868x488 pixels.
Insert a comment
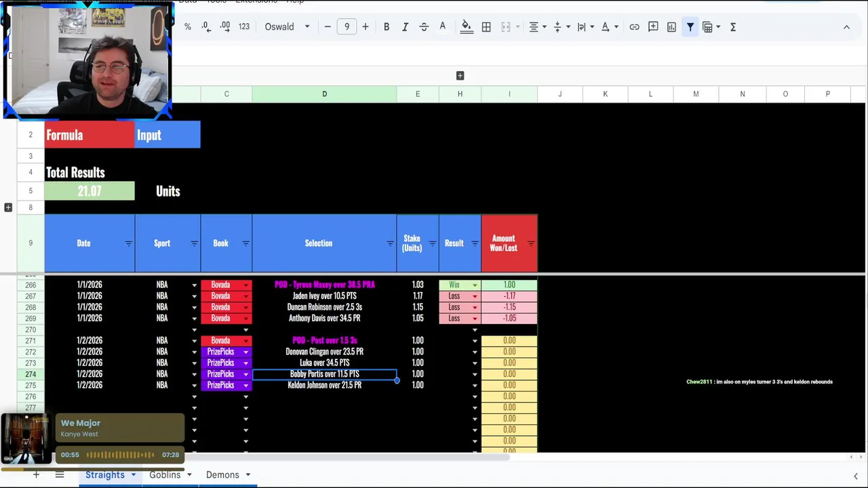point(653,27)
